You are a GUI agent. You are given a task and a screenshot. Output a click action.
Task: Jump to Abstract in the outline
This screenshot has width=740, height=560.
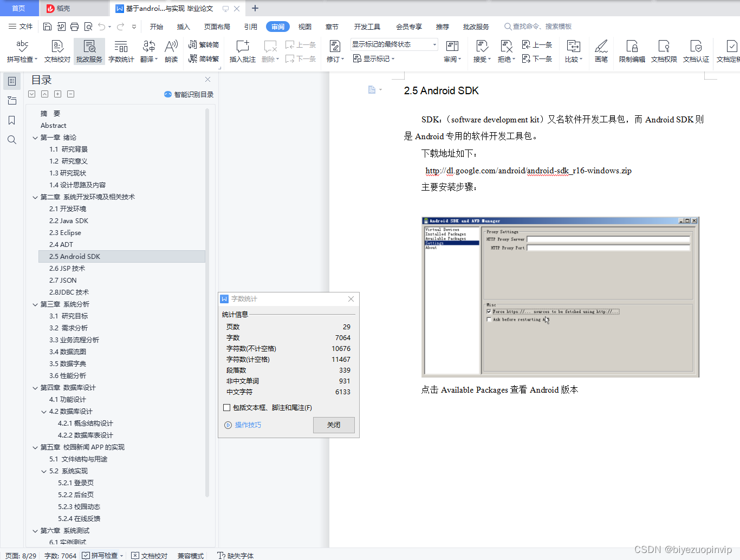pyautogui.click(x=53, y=126)
